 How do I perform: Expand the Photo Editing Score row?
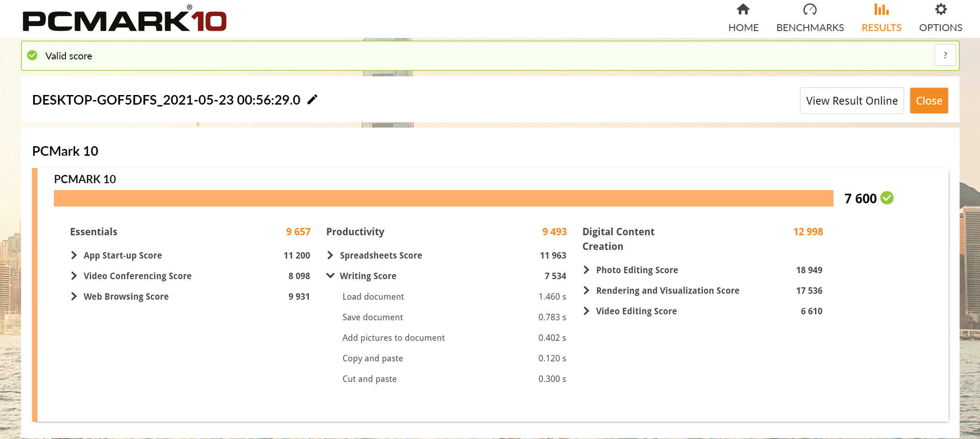coord(703,270)
